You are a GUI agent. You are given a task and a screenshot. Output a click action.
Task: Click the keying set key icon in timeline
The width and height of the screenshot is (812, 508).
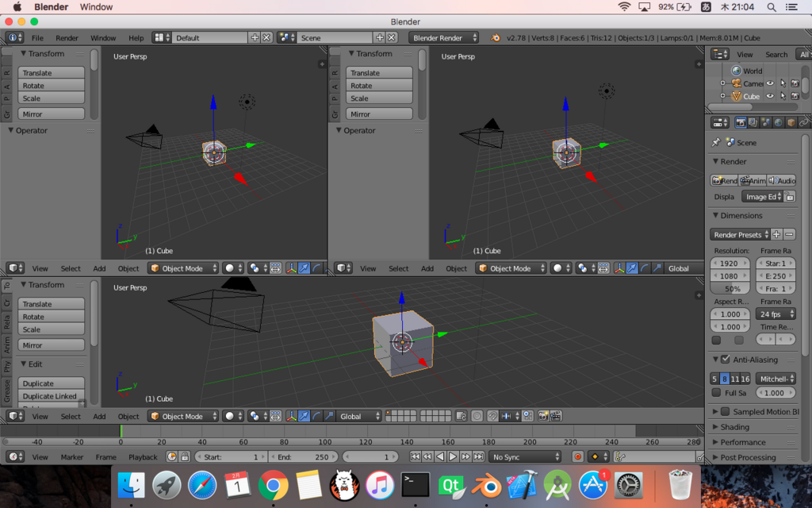[620, 456]
